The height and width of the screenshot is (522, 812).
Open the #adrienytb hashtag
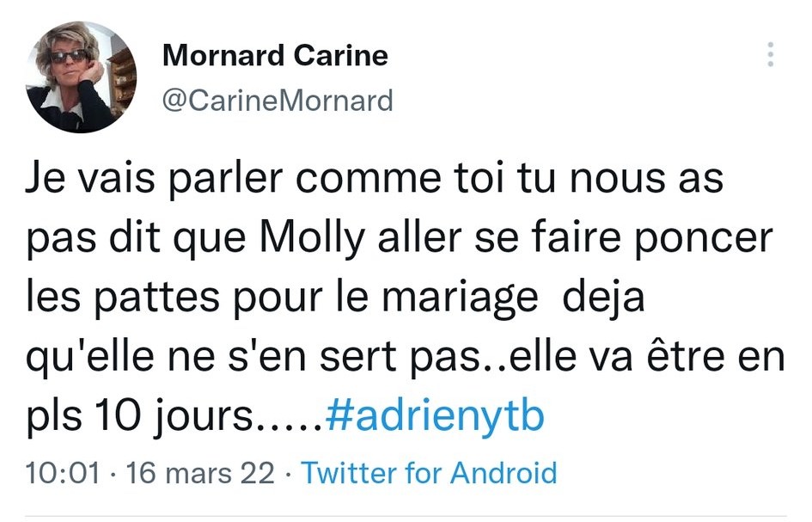pyautogui.click(x=436, y=419)
